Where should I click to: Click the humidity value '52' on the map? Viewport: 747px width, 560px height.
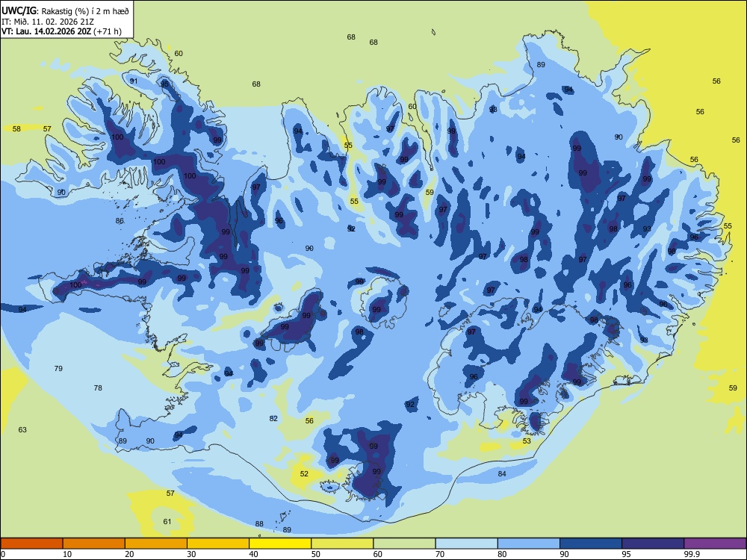point(304,474)
